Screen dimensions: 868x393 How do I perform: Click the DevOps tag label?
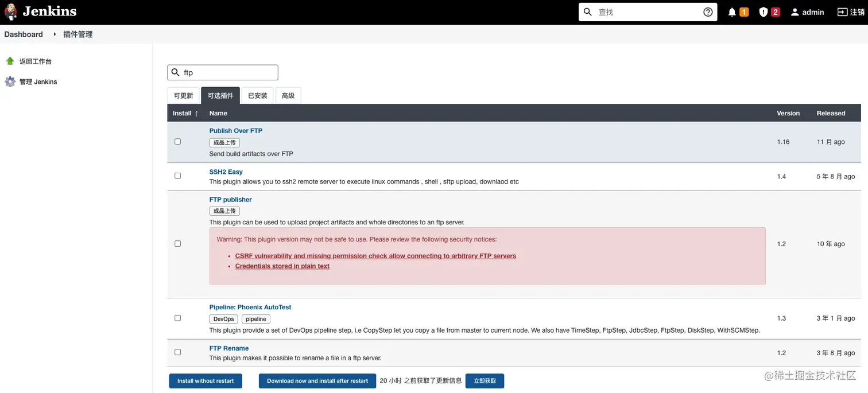click(x=224, y=319)
